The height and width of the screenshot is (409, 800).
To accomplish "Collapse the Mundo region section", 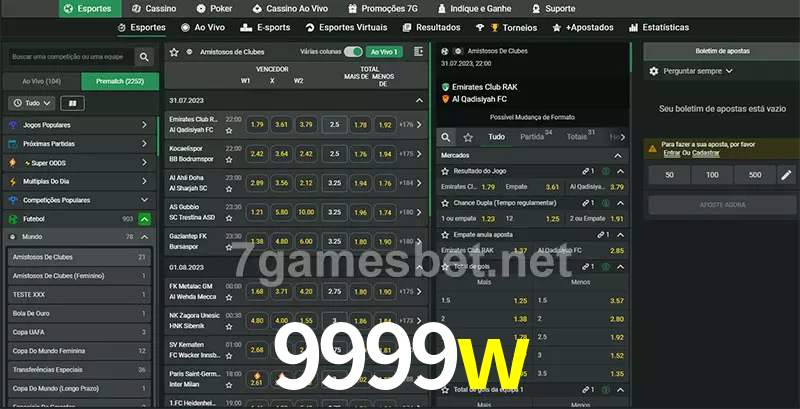I will pyautogui.click(x=144, y=237).
